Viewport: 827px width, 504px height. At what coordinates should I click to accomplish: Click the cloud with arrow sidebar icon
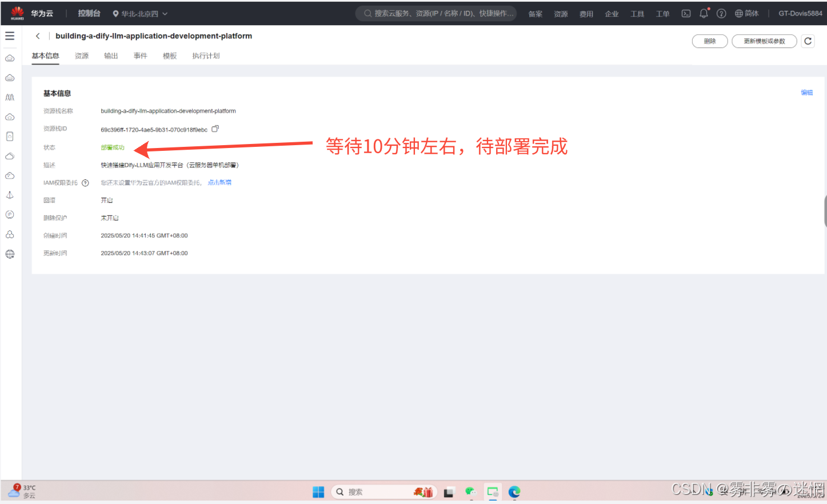click(10, 175)
